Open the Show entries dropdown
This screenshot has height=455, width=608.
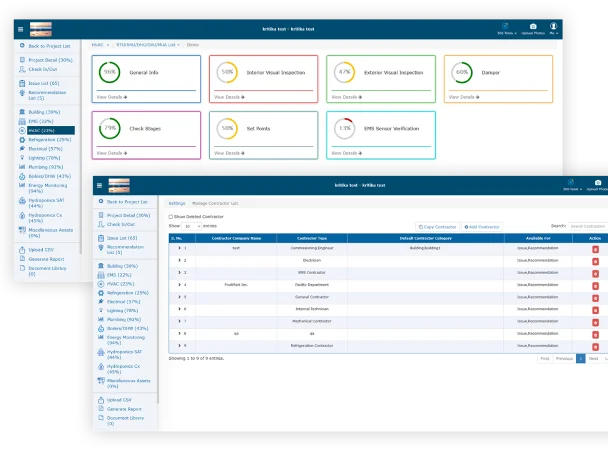tap(192, 226)
